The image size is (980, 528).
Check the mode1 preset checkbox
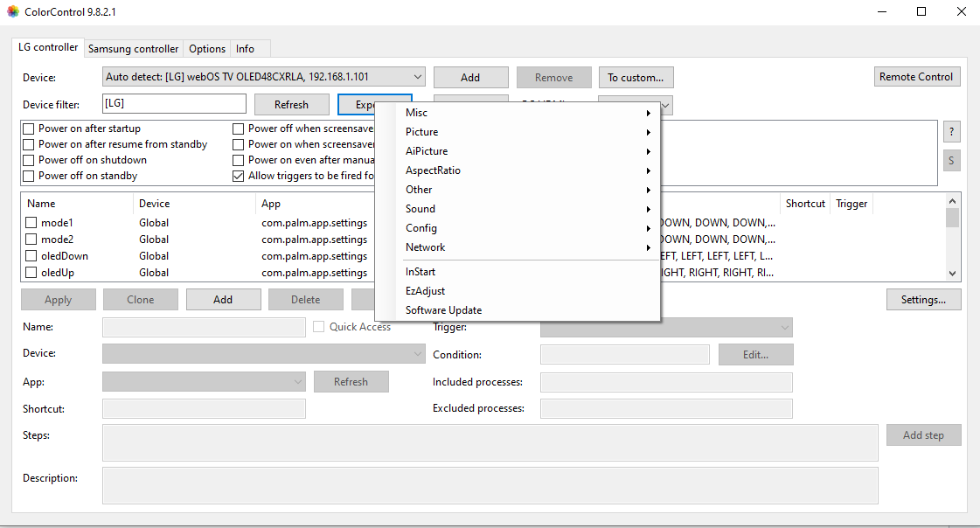[x=31, y=223]
